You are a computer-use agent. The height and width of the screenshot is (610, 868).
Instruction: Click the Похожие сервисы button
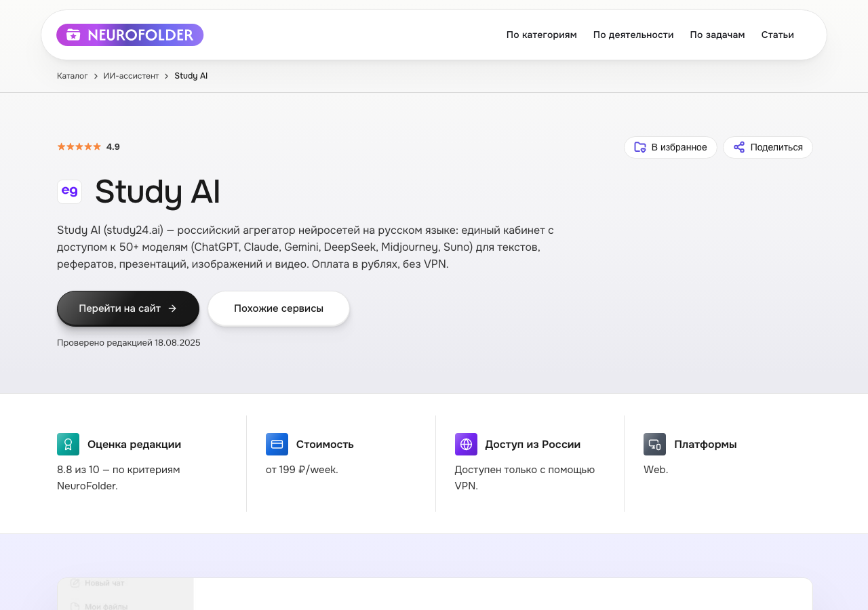click(279, 308)
